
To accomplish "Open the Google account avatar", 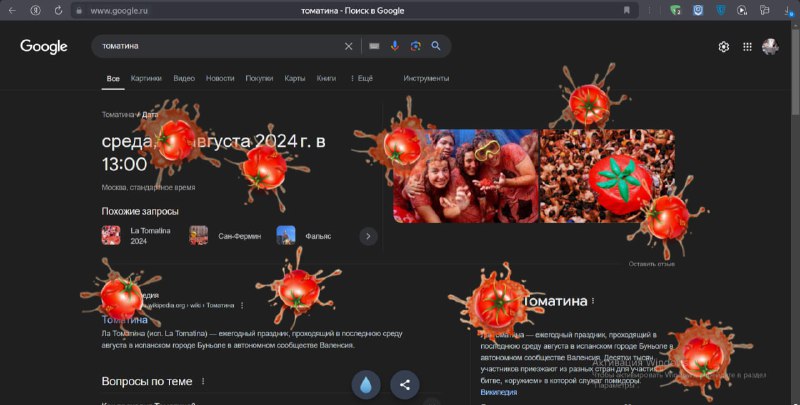I will (770, 47).
